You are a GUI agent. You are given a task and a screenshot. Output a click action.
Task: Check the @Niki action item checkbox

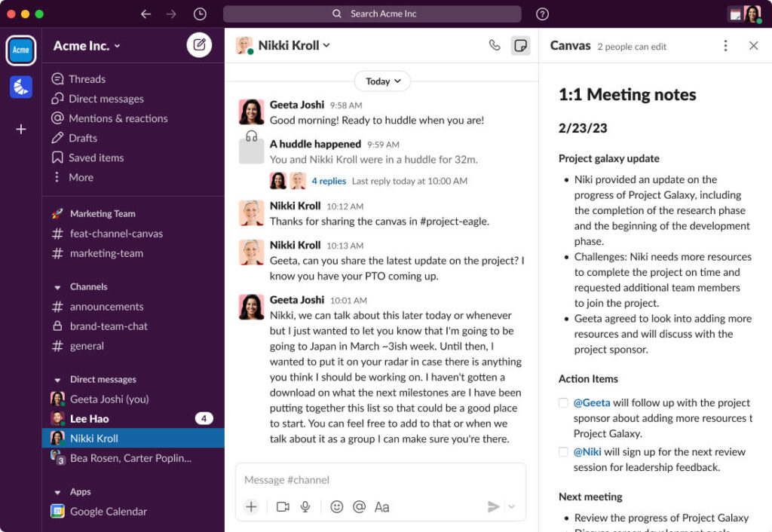tap(562, 451)
